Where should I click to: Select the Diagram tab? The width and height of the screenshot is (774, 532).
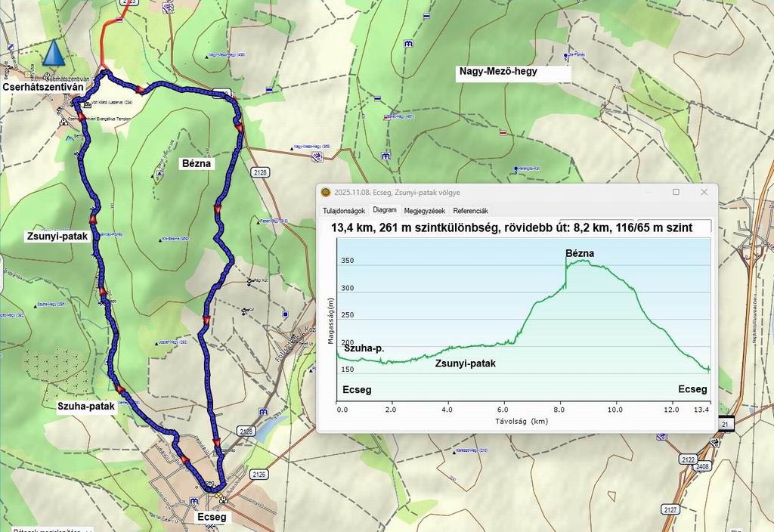coord(385,211)
